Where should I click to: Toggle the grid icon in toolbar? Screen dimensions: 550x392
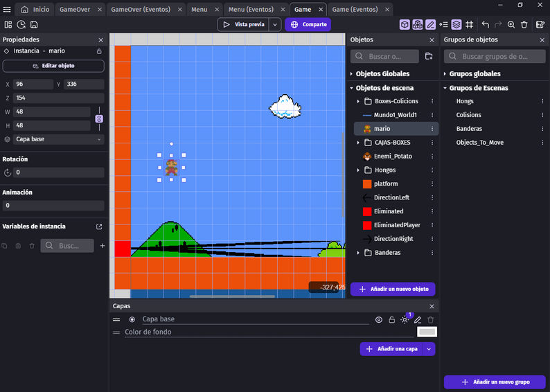(x=470, y=24)
